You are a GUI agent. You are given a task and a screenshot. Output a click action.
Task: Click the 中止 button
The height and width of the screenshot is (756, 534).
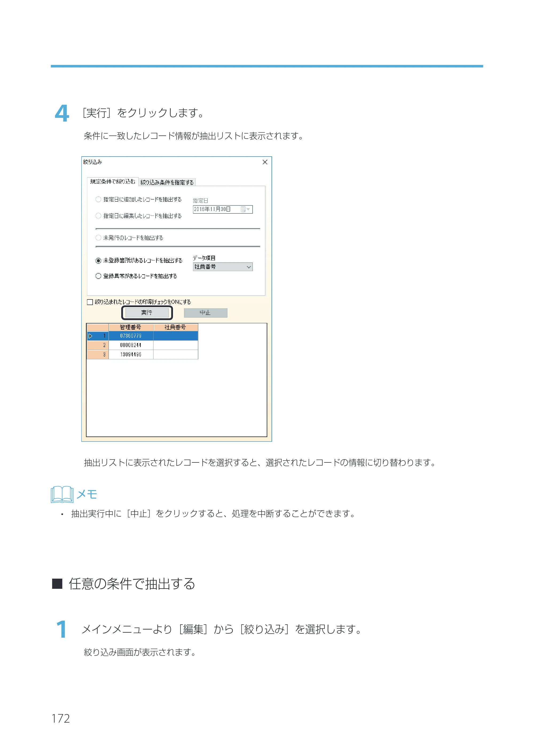point(205,313)
